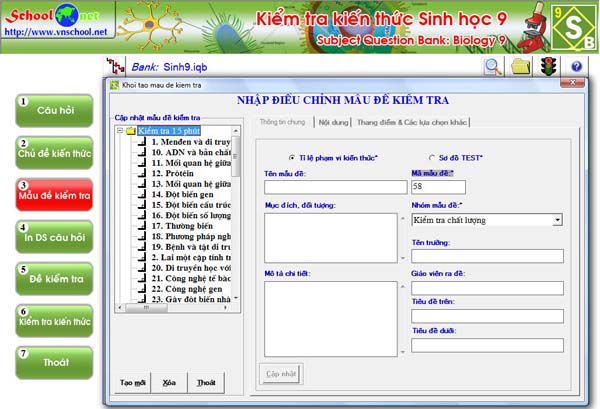Open Kiểm tra kiến thức section
Image resolution: width=600 pixels, height=409 pixels.
pos(54,321)
